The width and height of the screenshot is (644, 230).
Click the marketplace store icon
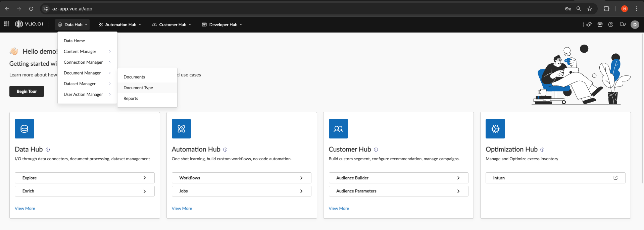600,24
